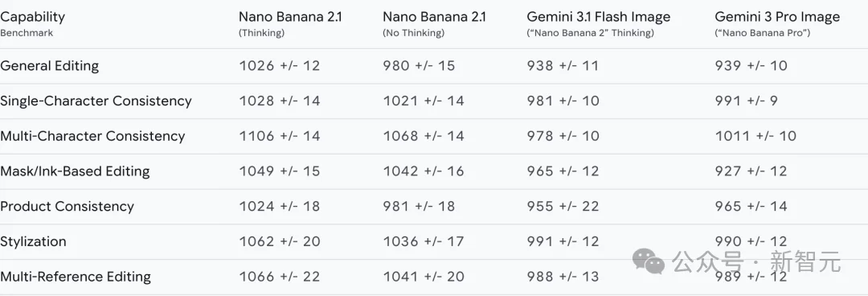
Task: Click the 公众号 · 新智元 watermark text
Action: pos(756,261)
